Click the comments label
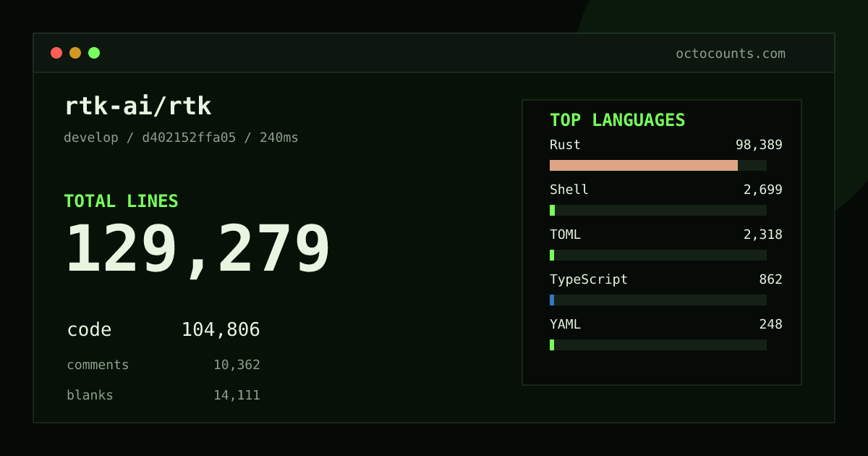Image resolution: width=868 pixels, height=456 pixels. coord(98,365)
